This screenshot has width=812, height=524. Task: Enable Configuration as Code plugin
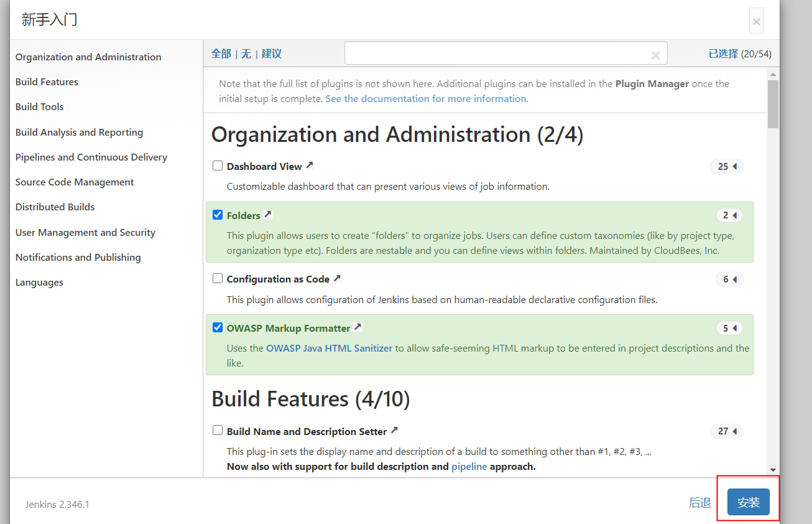tap(218, 278)
